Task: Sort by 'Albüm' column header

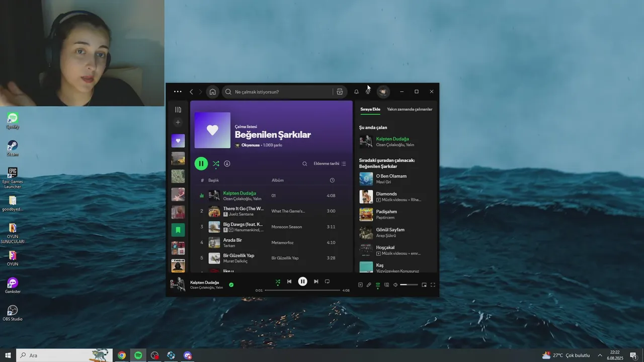Action: coord(278,180)
